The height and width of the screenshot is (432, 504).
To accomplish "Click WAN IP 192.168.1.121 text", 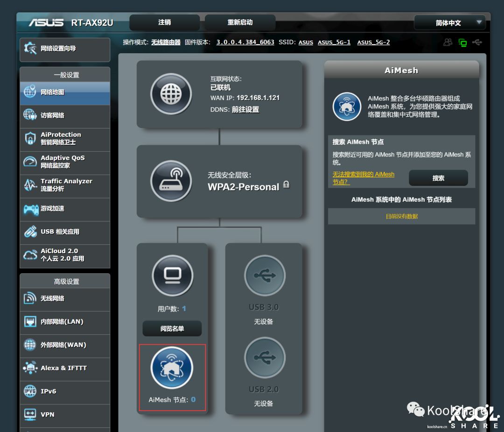I will coord(245,98).
